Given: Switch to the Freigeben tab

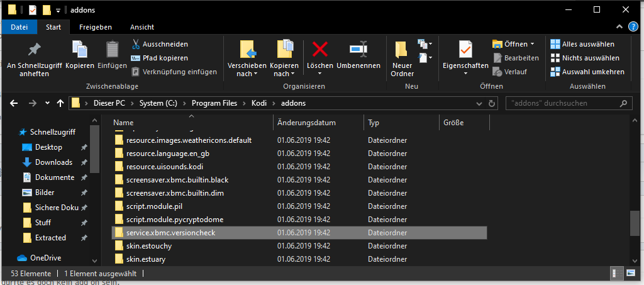Looking at the screenshot, I should click(96, 27).
